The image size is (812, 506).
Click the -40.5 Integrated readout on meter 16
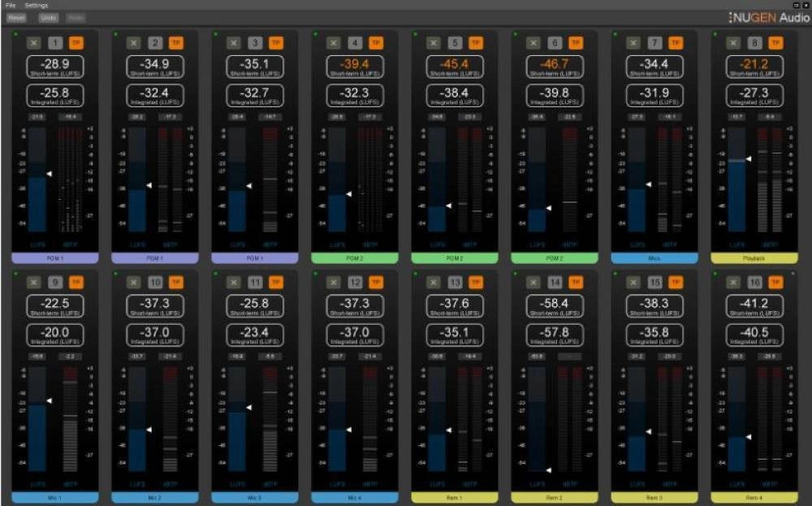coord(754,335)
